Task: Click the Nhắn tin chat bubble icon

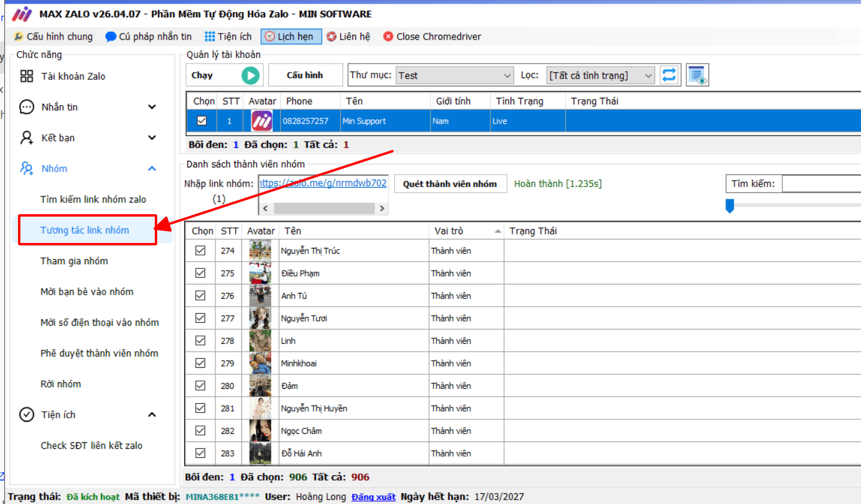Action: pyautogui.click(x=27, y=107)
